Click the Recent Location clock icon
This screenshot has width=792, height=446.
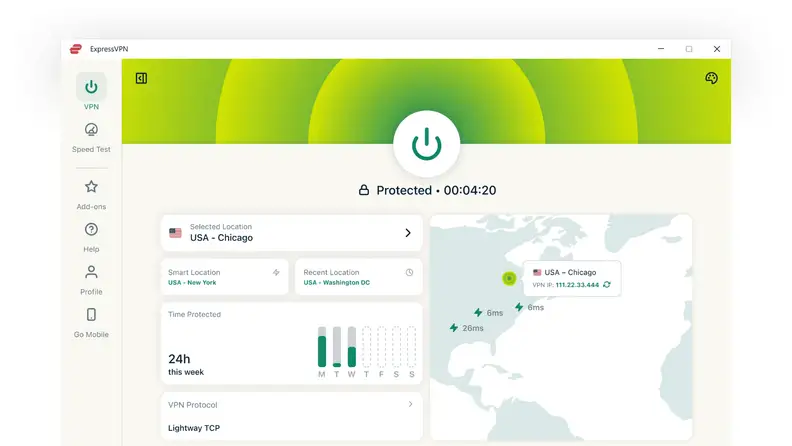tap(409, 273)
